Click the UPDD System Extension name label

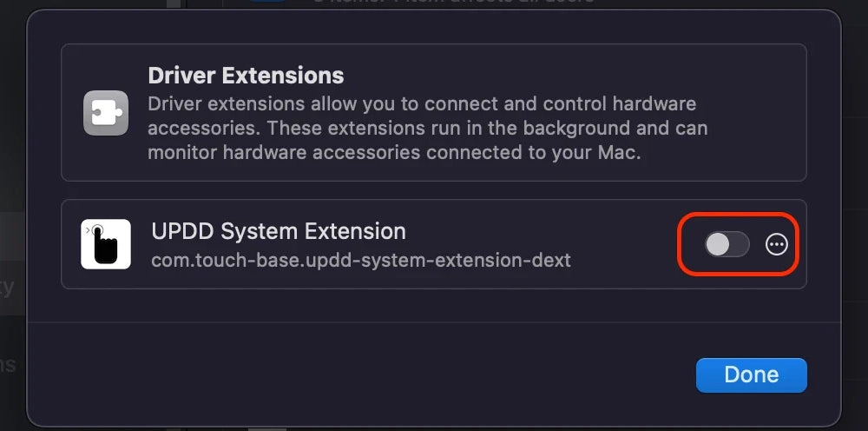click(279, 231)
